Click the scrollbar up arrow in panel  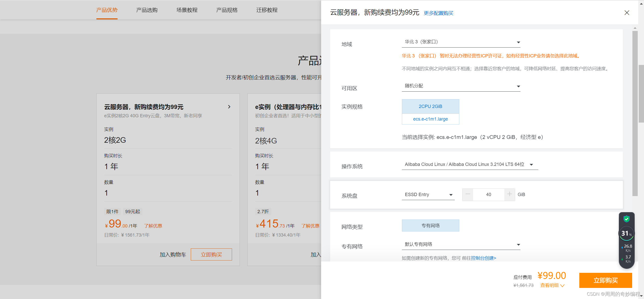635,28
